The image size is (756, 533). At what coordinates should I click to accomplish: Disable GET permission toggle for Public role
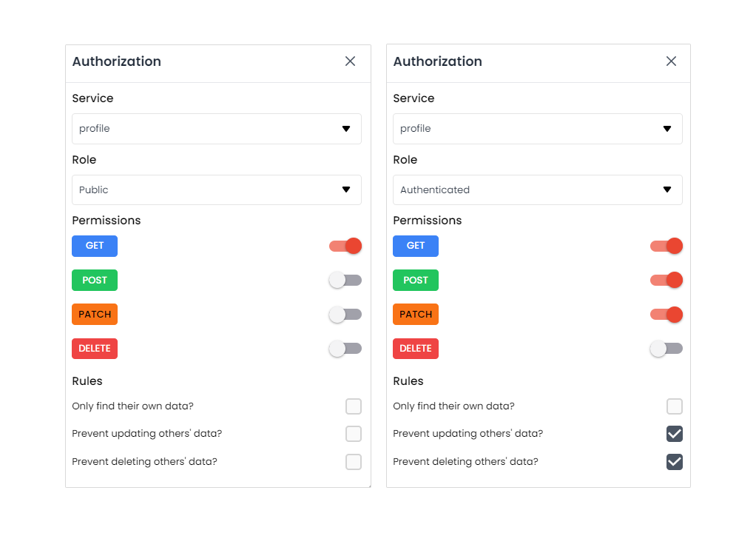pos(345,246)
